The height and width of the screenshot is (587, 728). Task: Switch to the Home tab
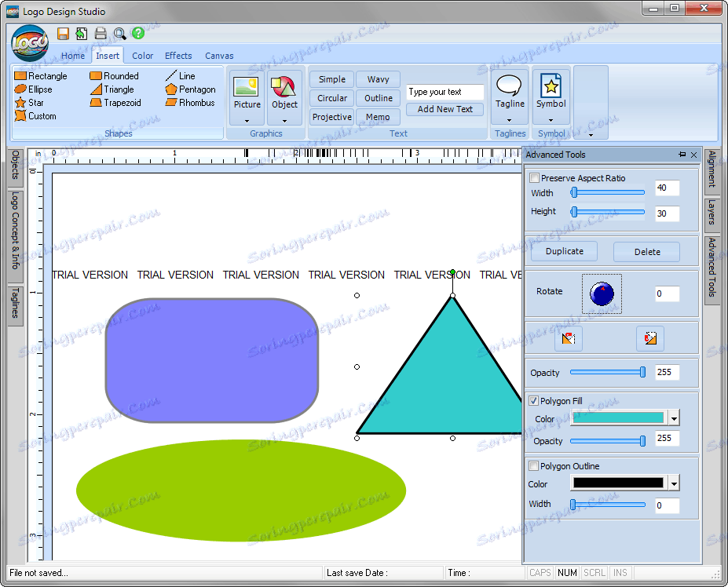pyautogui.click(x=73, y=56)
